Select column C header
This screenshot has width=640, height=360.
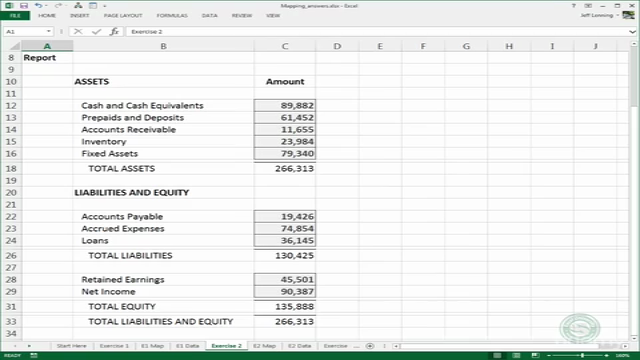click(x=284, y=46)
